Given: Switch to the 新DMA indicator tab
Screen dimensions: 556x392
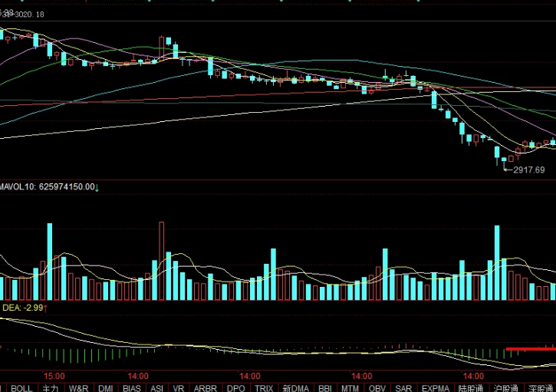Looking at the screenshot, I should (x=296, y=388).
